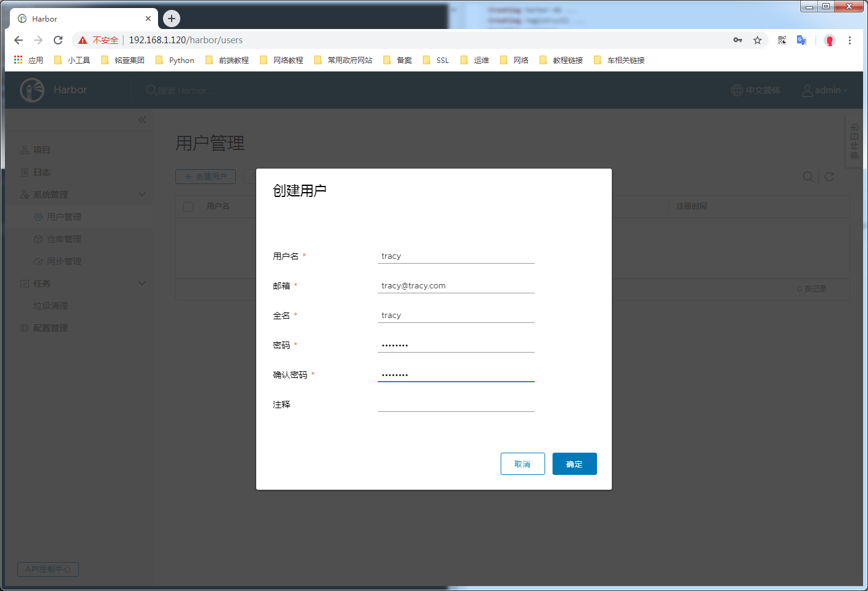Click the 不安全 security warning icon
Screen dimensions: 868x591
[x=83, y=40]
